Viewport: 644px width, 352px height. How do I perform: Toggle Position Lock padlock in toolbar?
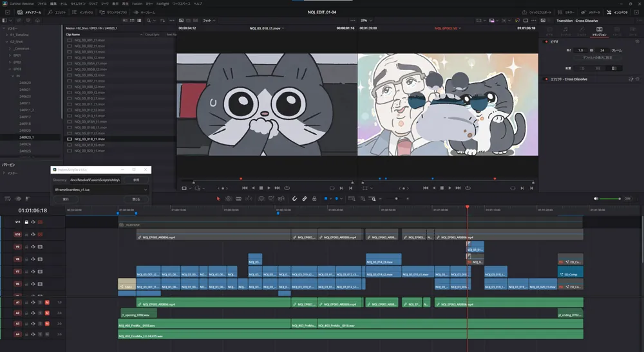tap(314, 199)
